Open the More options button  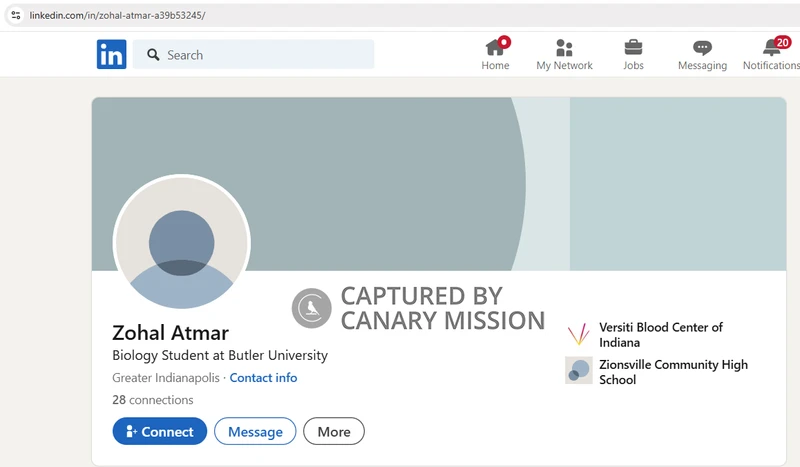click(x=334, y=431)
